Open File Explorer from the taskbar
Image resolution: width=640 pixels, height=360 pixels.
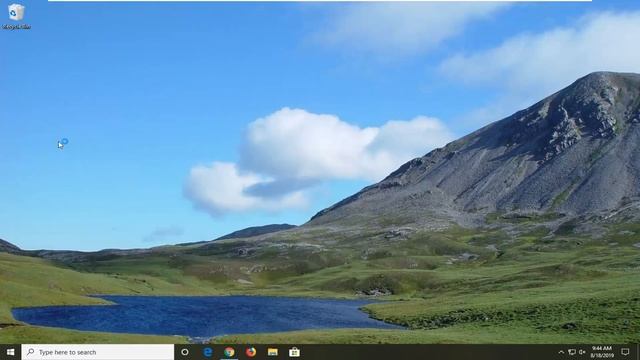point(273,352)
